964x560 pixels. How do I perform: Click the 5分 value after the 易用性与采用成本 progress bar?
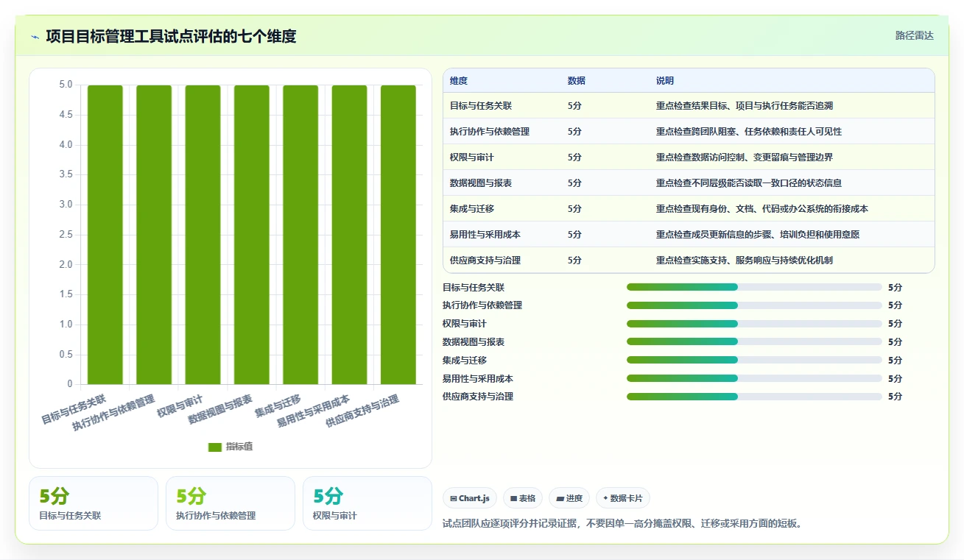click(895, 379)
